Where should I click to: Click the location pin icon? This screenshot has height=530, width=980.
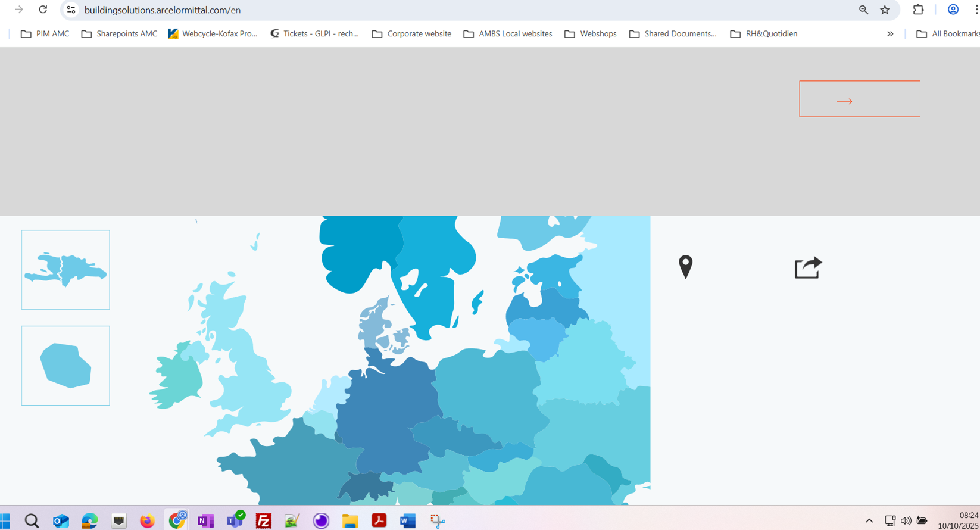coord(685,266)
